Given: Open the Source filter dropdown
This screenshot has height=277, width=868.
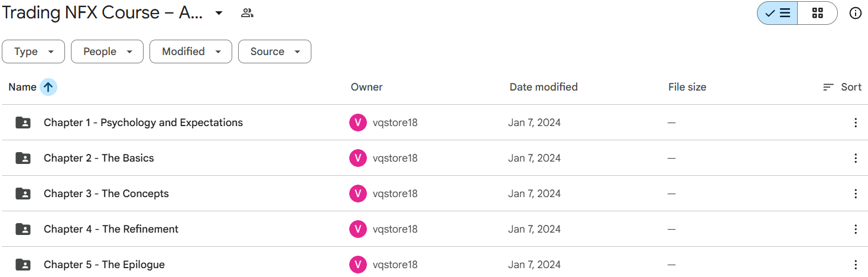Looking at the screenshot, I should 275,51.
